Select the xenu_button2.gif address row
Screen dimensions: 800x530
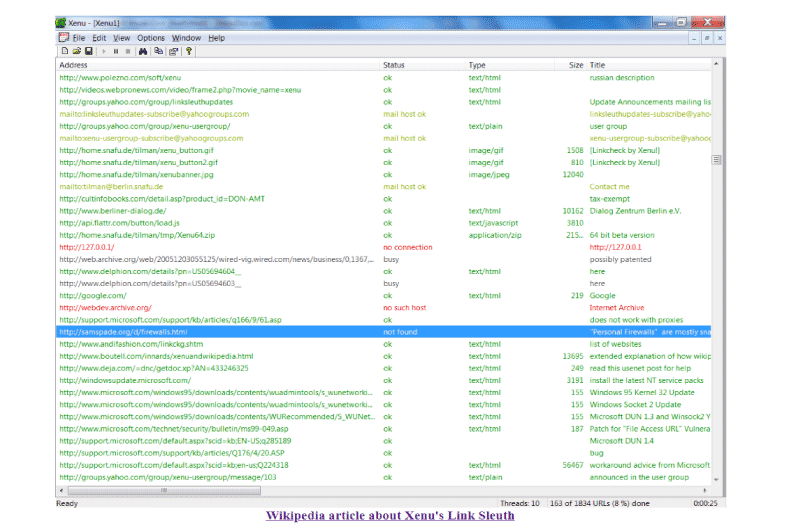[x=383, y=163]
